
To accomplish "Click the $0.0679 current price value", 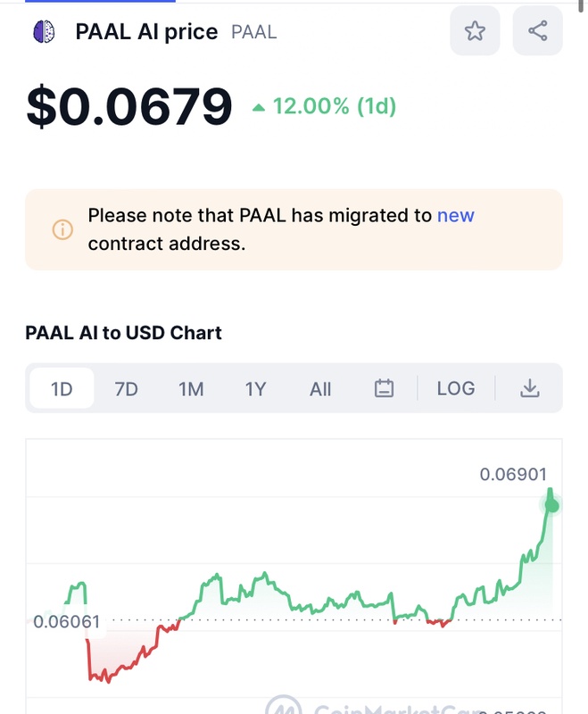I will 129,106.
